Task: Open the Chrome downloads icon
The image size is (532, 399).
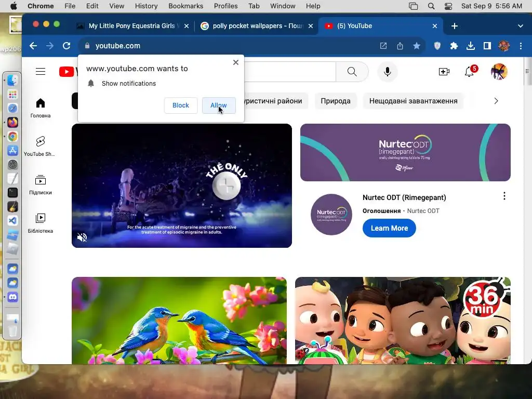Action: [470, 46]
